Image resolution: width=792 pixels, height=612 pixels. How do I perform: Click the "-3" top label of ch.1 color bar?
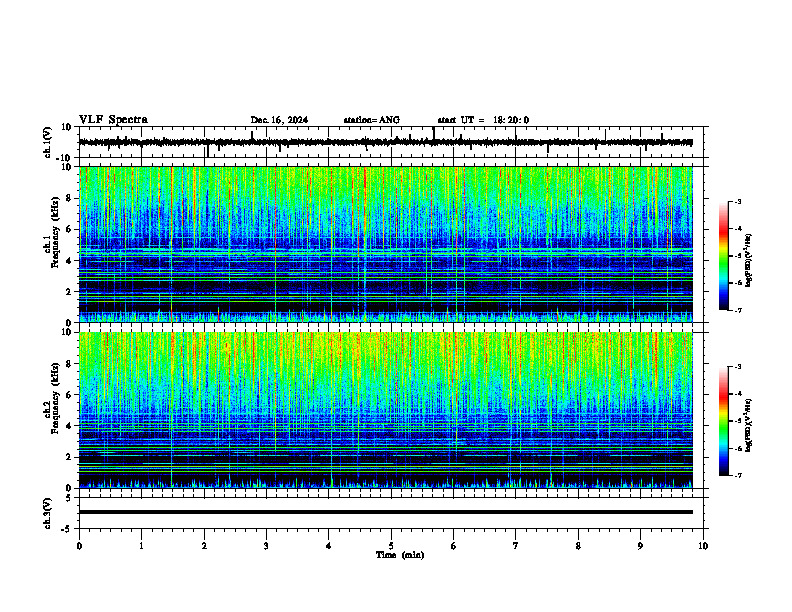pos(737,201)
